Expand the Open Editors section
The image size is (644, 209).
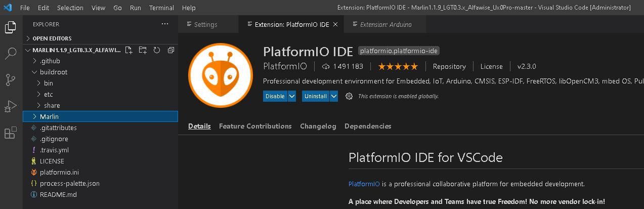click(100, 38)
